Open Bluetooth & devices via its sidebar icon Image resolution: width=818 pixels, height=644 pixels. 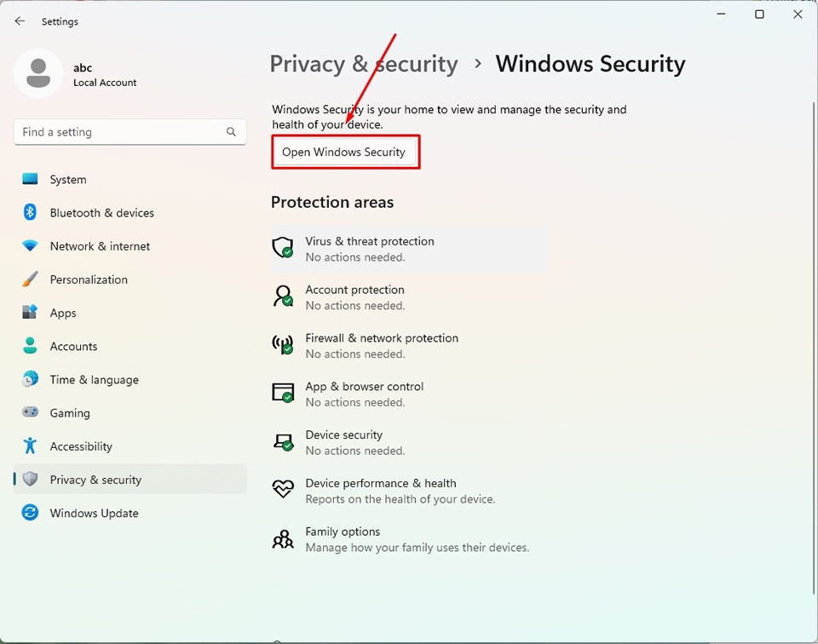[29, 212]
